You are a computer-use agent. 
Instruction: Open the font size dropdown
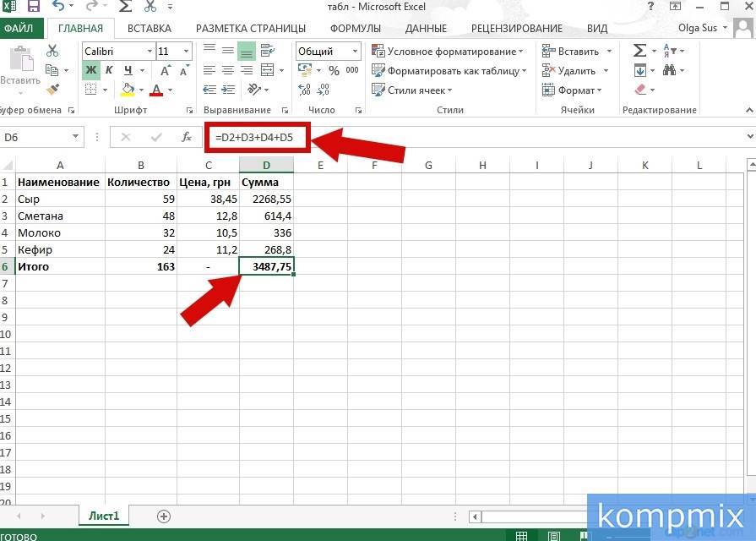[x=185, y=51]
